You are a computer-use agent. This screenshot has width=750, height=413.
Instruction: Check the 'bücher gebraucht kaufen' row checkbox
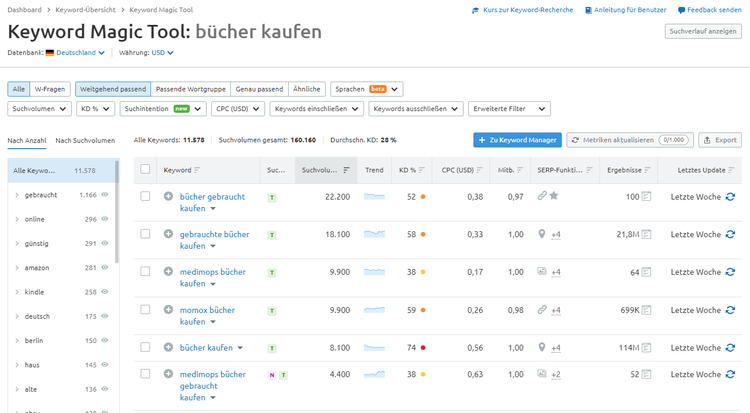click(145, 196)
